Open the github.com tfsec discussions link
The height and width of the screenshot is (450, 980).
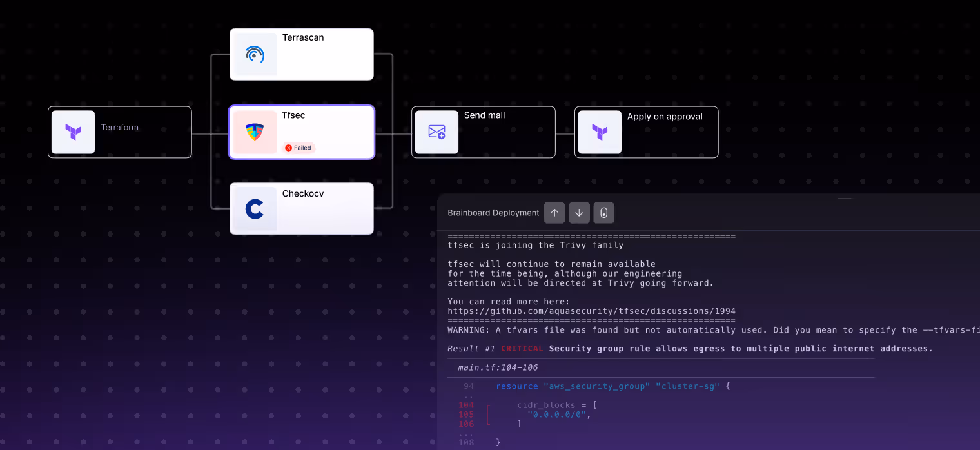591,311
